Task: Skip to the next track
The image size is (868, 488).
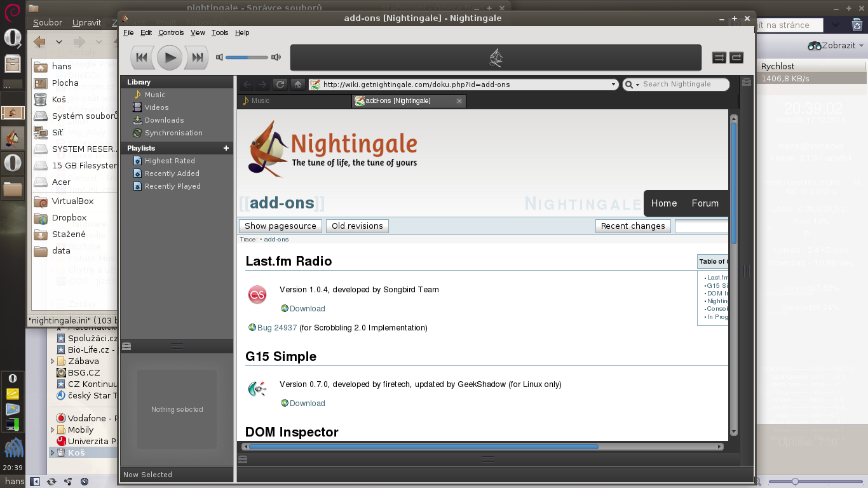Action: (197, 58)
